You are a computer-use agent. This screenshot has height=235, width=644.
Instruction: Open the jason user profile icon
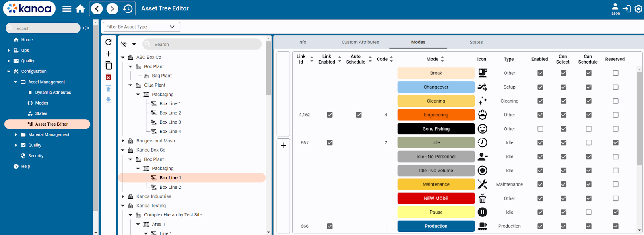(x=615, y=9)
